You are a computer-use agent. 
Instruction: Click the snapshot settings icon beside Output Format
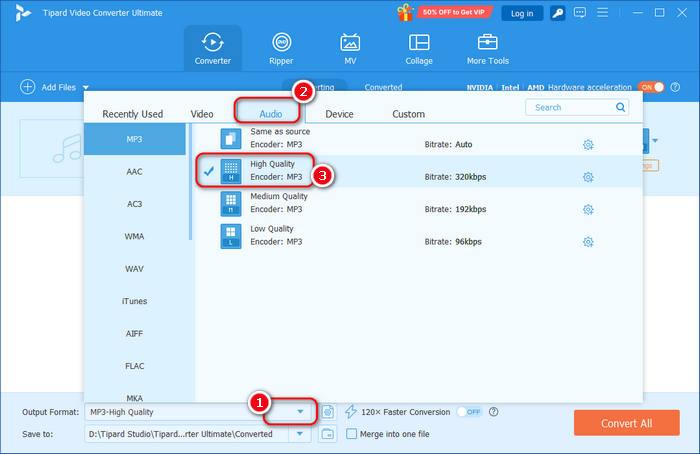(x=328, y=412)
